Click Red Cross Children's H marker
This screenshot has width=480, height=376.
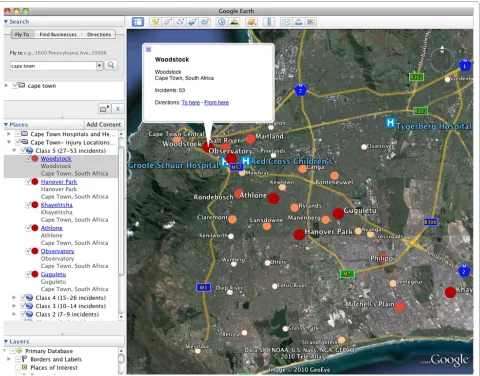[x=246, y=161]
